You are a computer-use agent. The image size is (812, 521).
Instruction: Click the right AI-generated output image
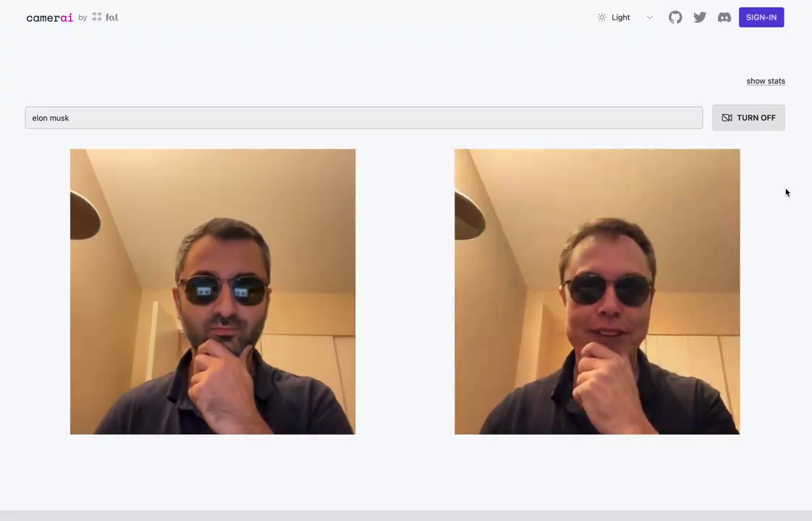coord(597,292)
